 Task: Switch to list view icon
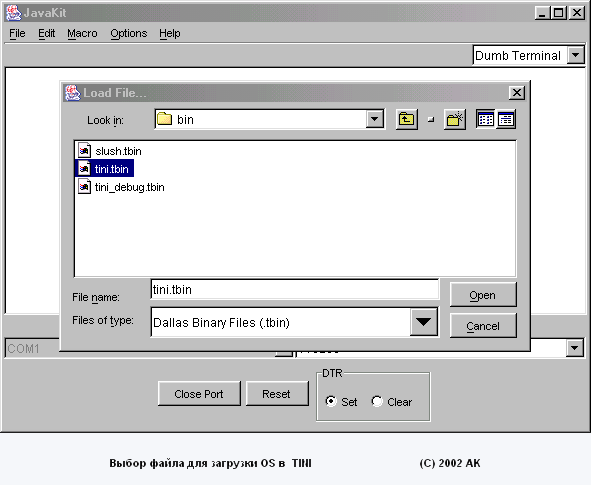(x=485, y=119)
